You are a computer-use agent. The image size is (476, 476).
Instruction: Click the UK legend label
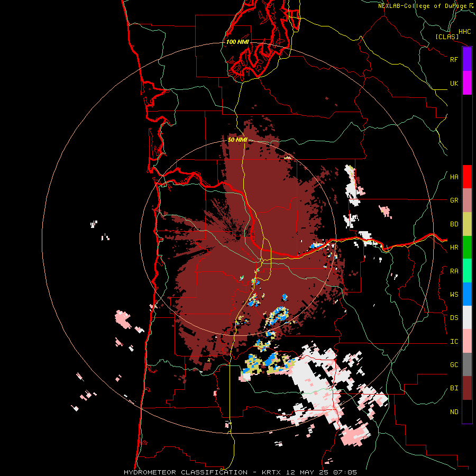coord(454,83)
